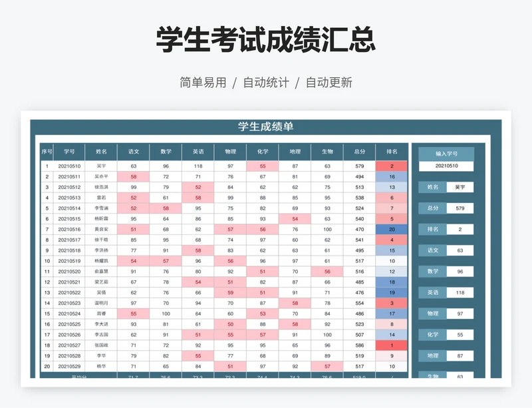Screen dimensions: 532x408
Task: Click total score 586 in the table
Action: 359,345
